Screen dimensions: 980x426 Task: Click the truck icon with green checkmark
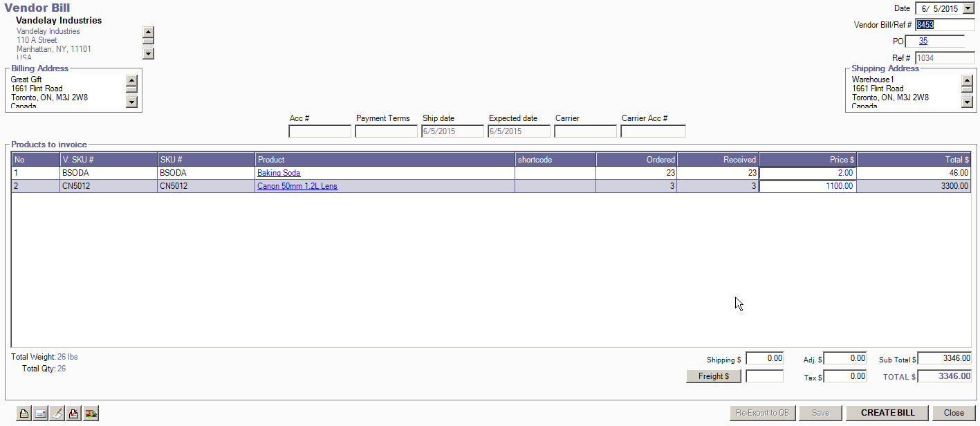pos(91,414)
